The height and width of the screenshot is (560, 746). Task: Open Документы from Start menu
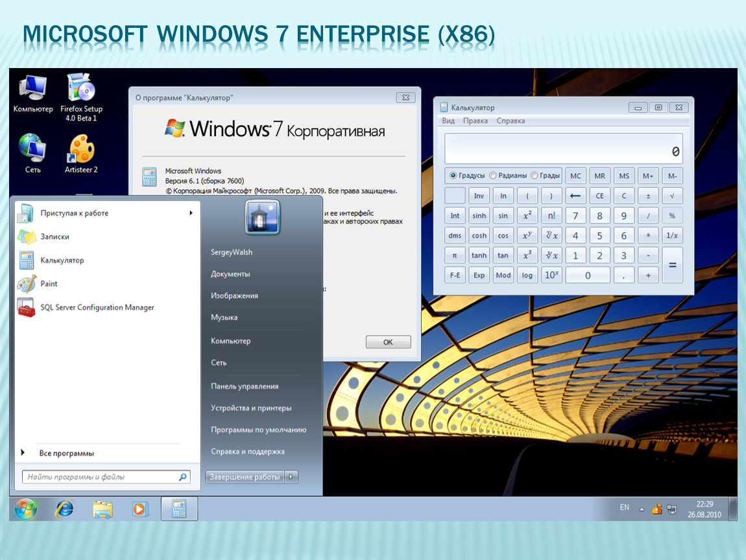coord(230,274)
